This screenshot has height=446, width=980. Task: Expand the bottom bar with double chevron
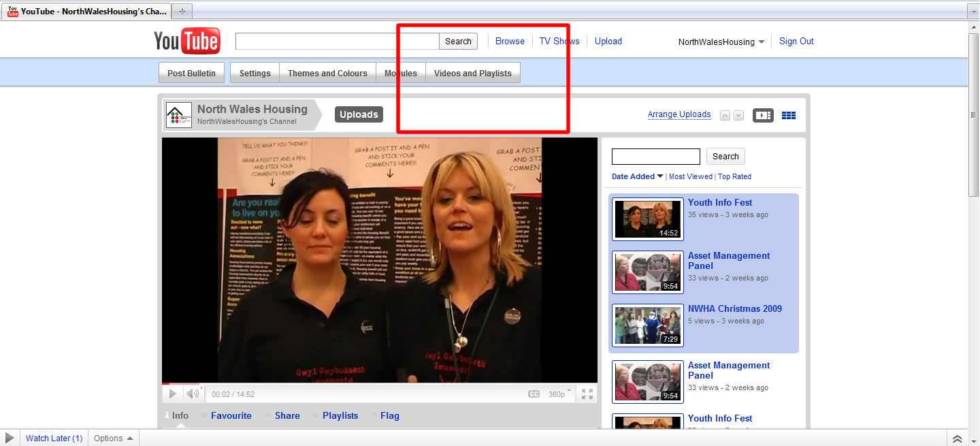click(958, 439)
